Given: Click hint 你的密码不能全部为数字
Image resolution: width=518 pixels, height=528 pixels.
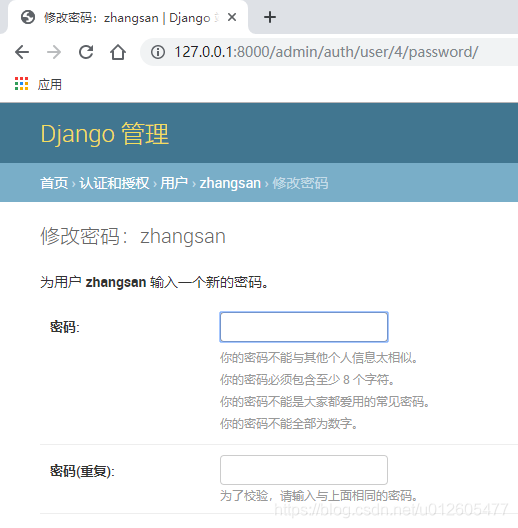Looking at the screenshot, I should pyautogui.click(x=289, y=423).
